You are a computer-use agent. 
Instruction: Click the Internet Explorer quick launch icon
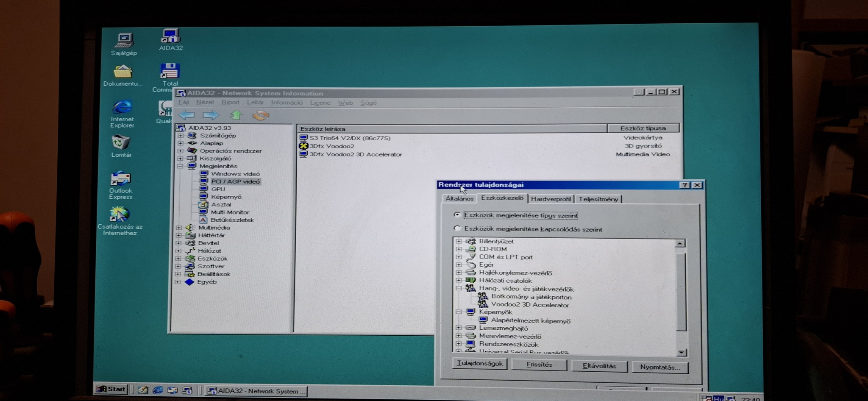[158, 390]
